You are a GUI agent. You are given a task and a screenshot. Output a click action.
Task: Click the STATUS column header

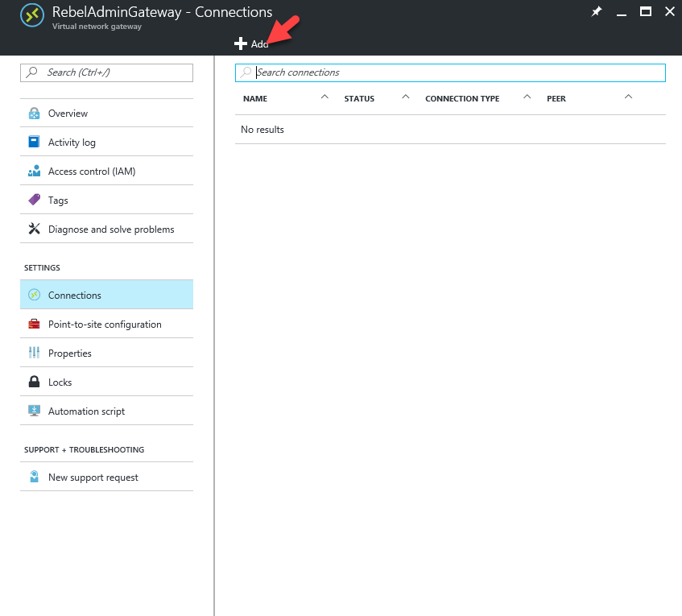(x=359, y=99)
